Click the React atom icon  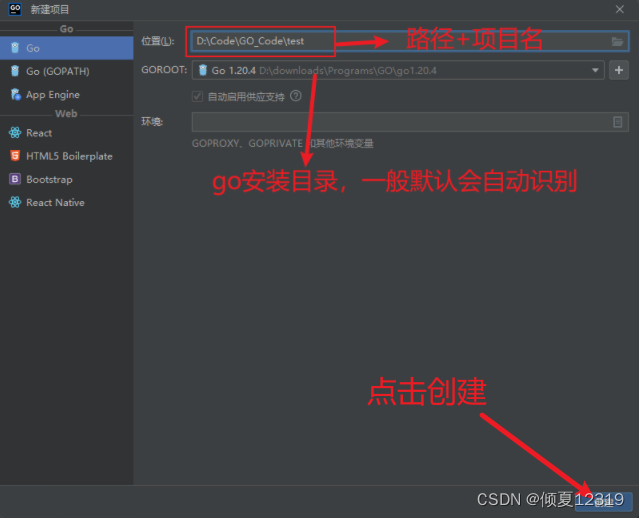(15, 133)
